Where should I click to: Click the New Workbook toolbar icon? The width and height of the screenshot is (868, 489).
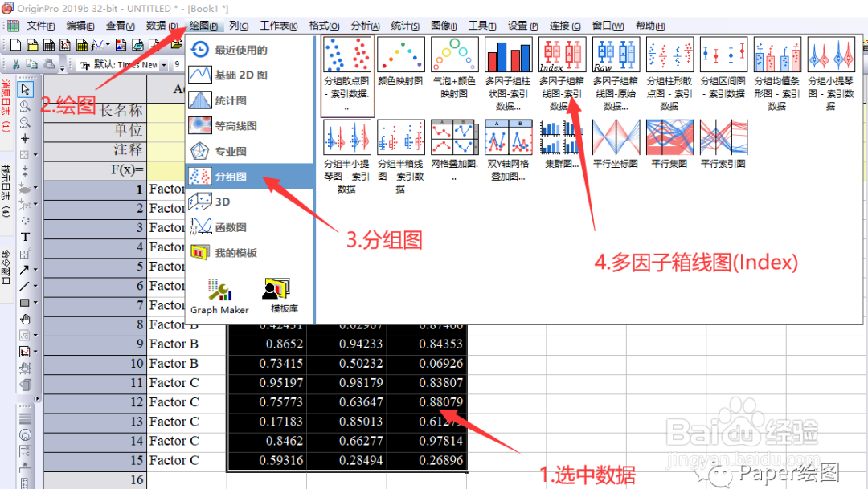point(49,45)
